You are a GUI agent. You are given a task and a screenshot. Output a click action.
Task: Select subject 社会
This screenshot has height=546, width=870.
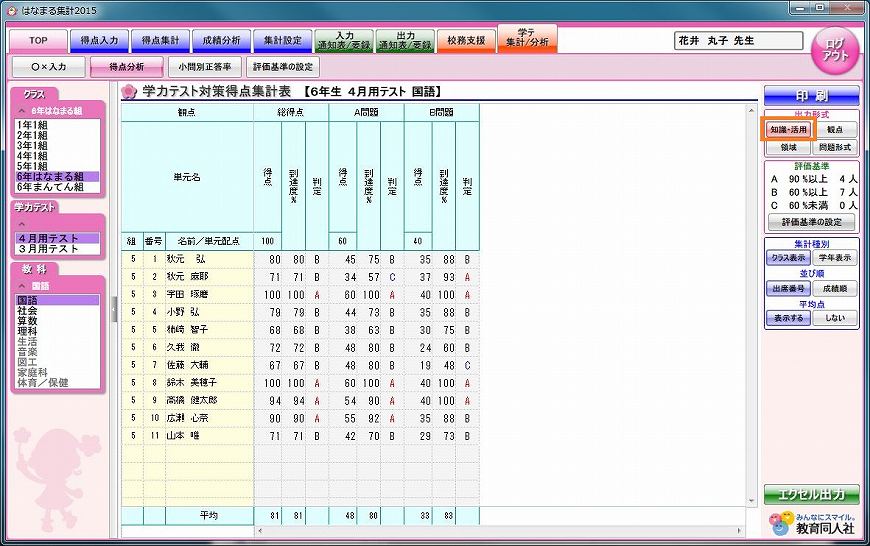[58, 311]
